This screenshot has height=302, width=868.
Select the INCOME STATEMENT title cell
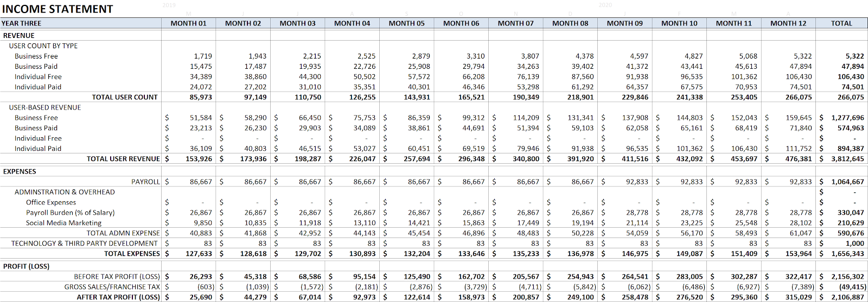click(x=58, y=9)
